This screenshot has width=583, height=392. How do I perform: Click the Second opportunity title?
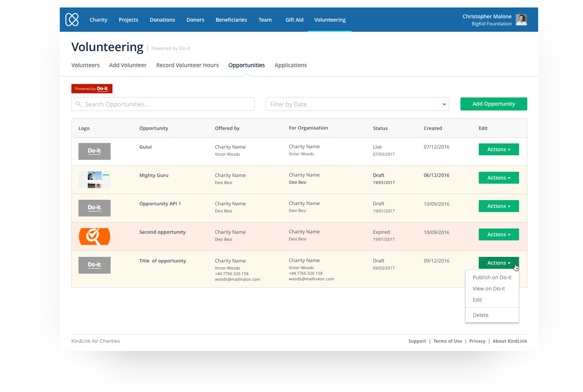click(x=163, y=232)
